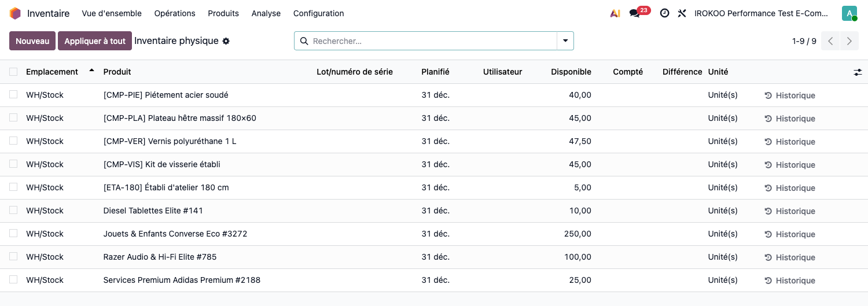Open the debug tools wrench icon
The height and width of the screenshot is (306, 868).
(x=682, y=13)
